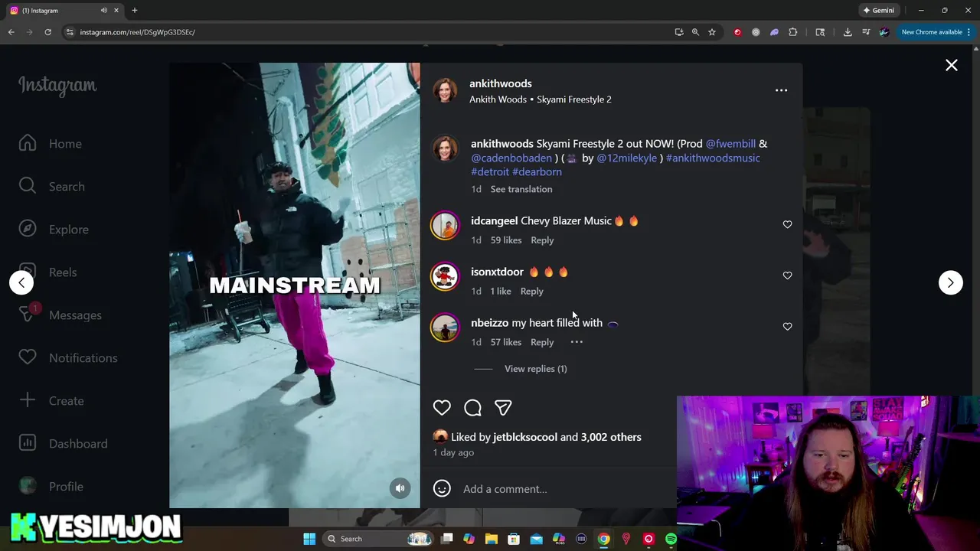Screen dimensions: 980x551
Task: Open @cadenbobaden mention in caption
Action: click(x=511, y=158)
